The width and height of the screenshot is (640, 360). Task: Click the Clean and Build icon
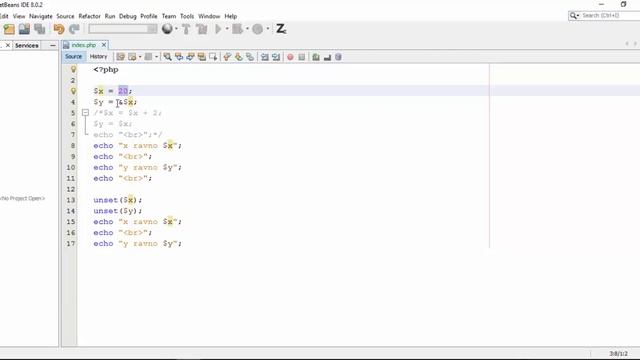click(202, 29)
